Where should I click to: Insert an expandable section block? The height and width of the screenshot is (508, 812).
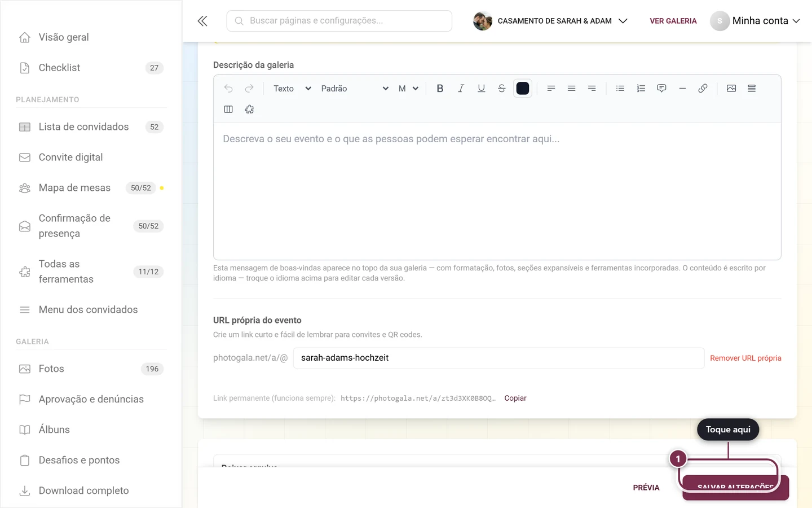(752, 89)
